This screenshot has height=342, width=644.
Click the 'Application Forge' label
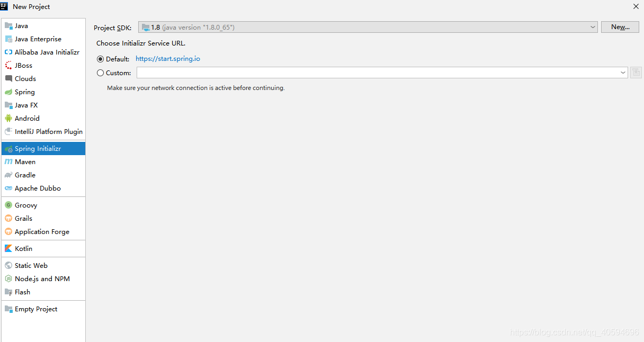[42, 232]
